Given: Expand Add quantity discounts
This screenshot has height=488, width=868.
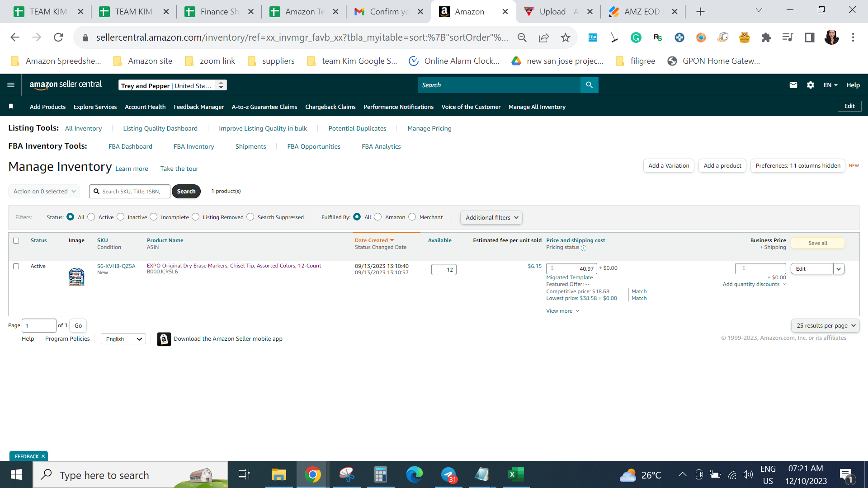Looking at the screenshot, I should (755, 284).
